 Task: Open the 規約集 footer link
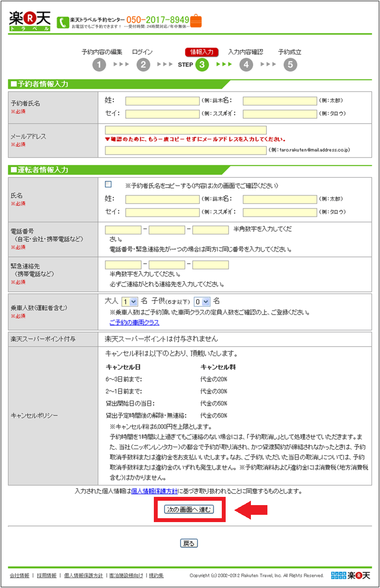[x=156, y=575]
